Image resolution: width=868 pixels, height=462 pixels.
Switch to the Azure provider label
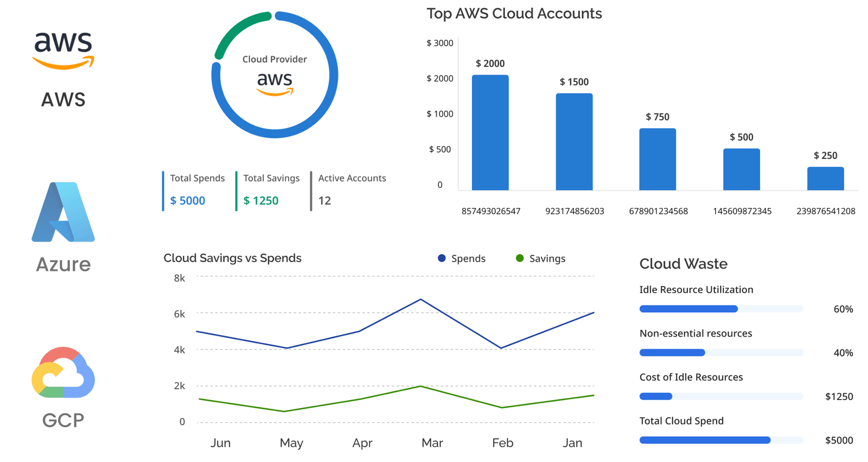click(x=63, y=264)
